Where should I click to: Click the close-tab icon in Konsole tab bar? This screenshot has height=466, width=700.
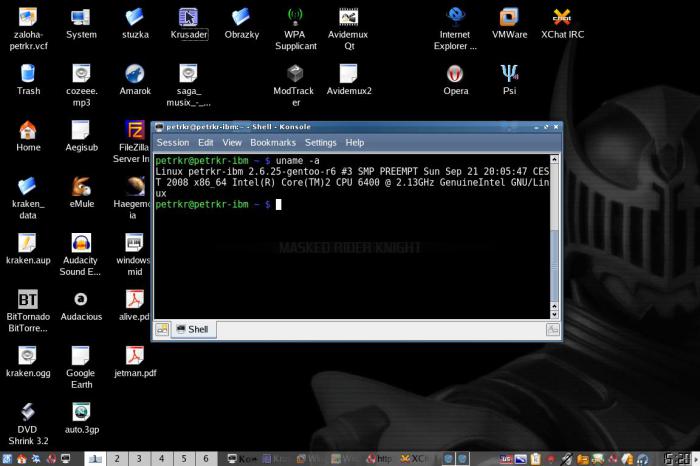[553, 329]
